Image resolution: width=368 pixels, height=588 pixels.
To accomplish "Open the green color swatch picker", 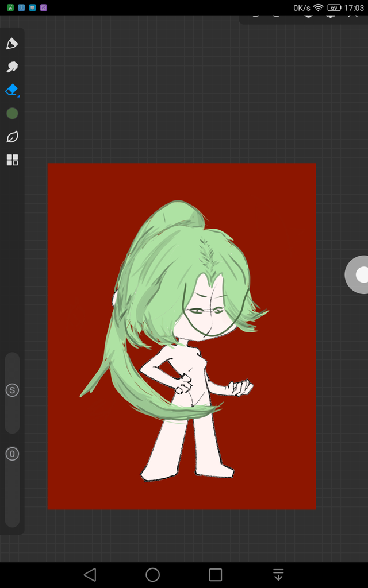I will pyautogui.click(x=12, y=114).
